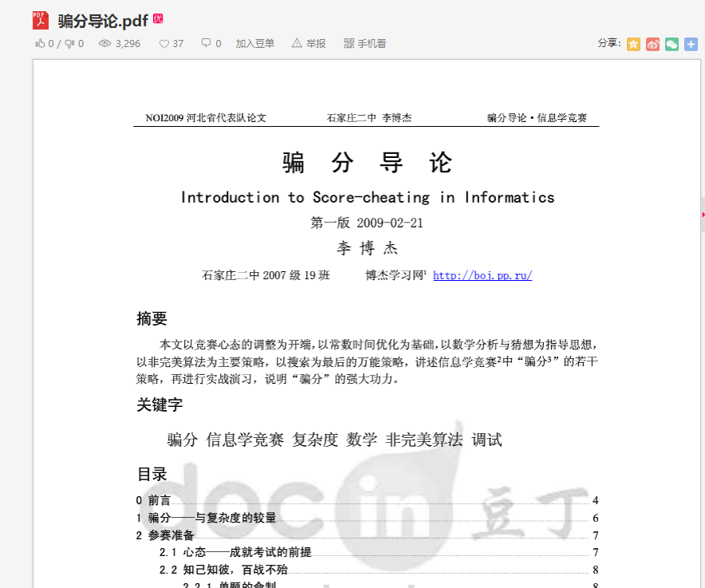705x588 pixels.
Task: Share the document via the Weibo icon
Action: click(x=652, y=44)
